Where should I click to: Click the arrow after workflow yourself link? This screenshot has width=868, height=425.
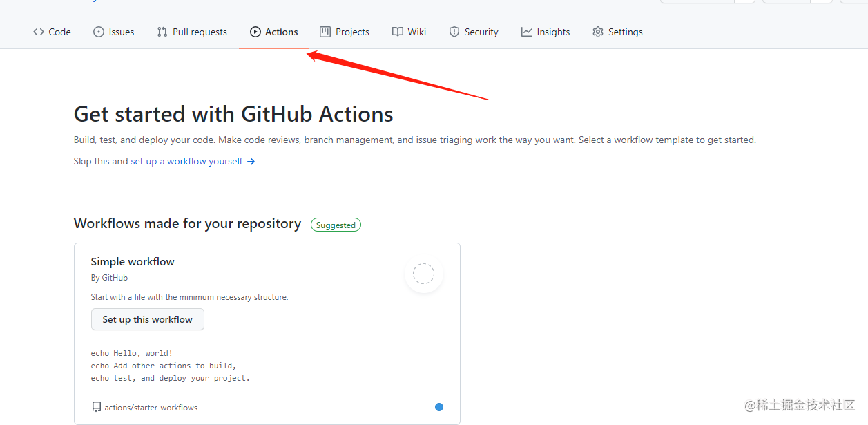click(251, 161)
